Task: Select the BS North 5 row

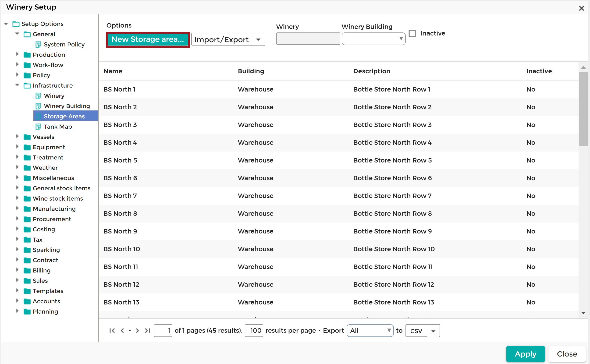Action: tap(339, 160)
